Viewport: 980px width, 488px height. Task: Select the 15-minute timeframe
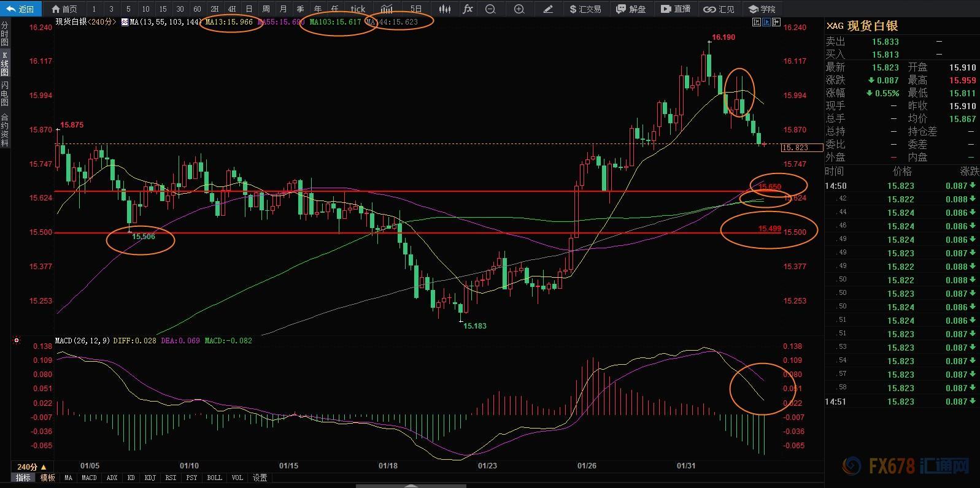pos(163,9)
